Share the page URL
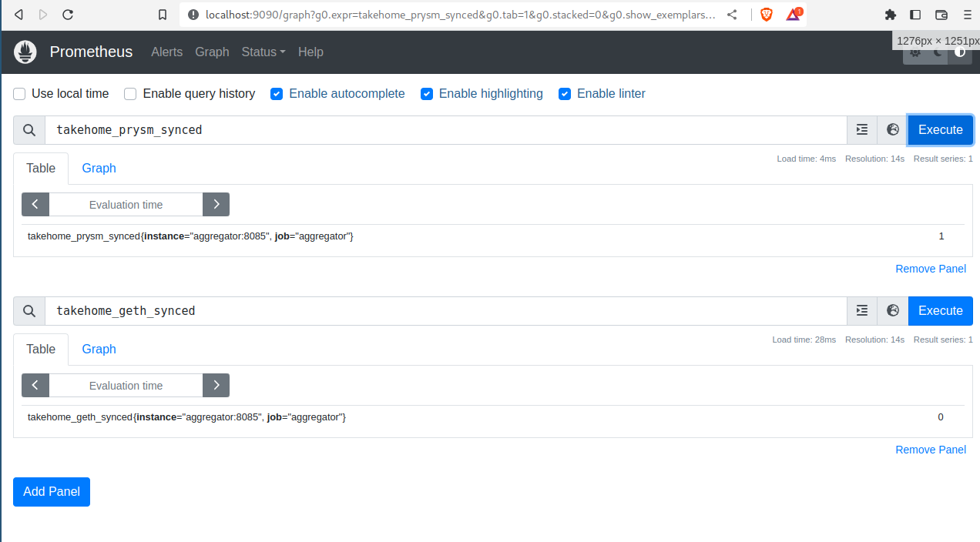The height and width of the screenshot is (542, 980). pyautogui.click(x=732, y=15)
